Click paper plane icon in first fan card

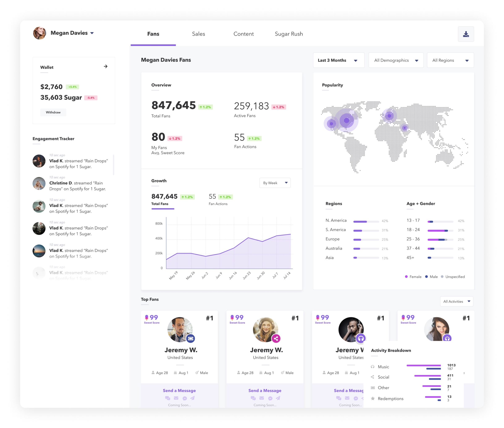pyautogui.click(x=192, y=398)
